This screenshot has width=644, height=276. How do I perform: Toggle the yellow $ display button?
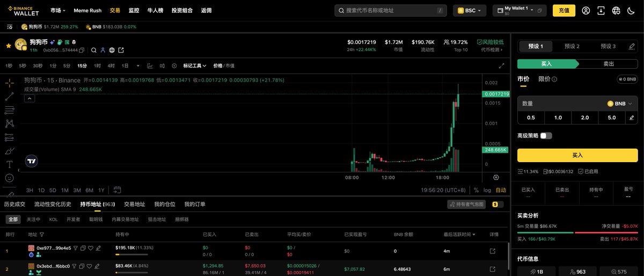[497, 205]
